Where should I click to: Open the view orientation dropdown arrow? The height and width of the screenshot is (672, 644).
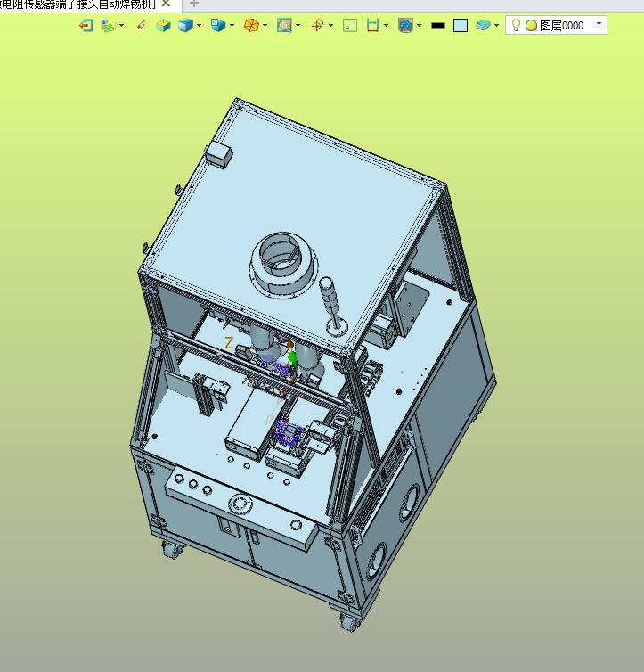click(x=232, y=26)
